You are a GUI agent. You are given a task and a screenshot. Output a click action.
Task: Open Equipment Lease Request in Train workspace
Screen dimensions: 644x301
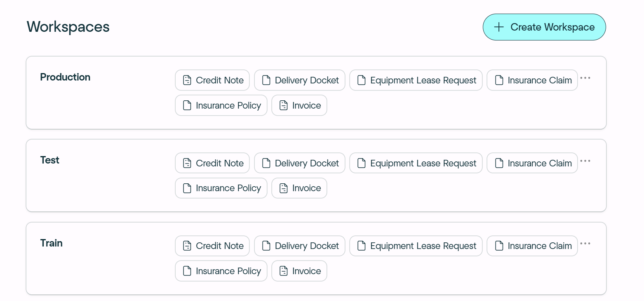(416, 246)
